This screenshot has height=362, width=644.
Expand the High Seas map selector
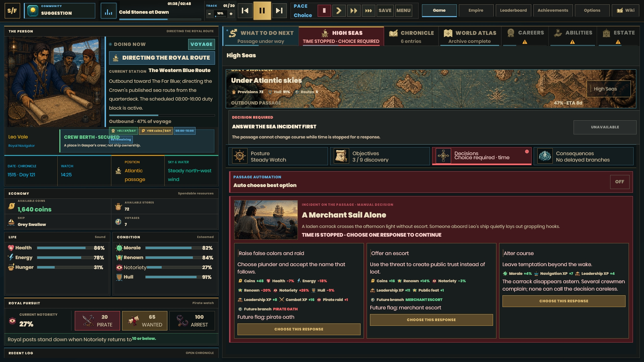point(609,89)
